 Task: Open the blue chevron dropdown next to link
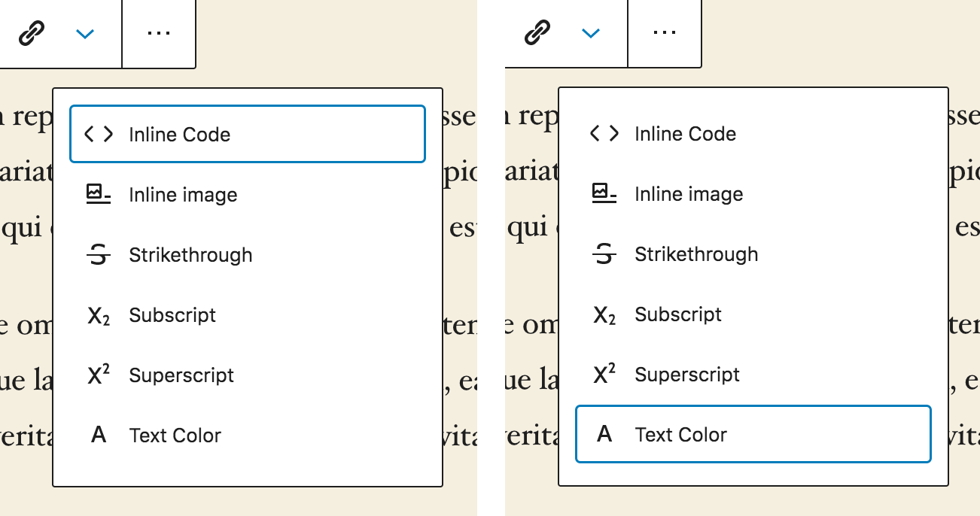click(x=84, y=33)
